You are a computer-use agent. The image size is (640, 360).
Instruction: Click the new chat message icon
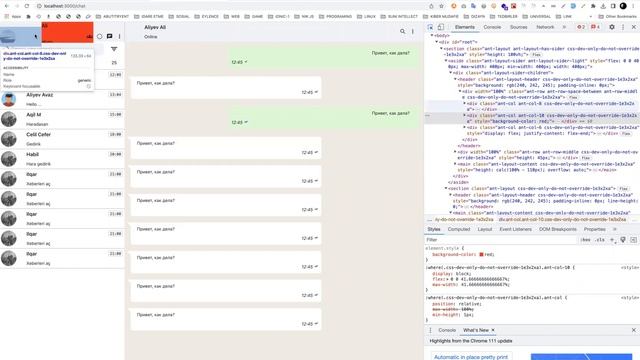(x=109, y=36)
